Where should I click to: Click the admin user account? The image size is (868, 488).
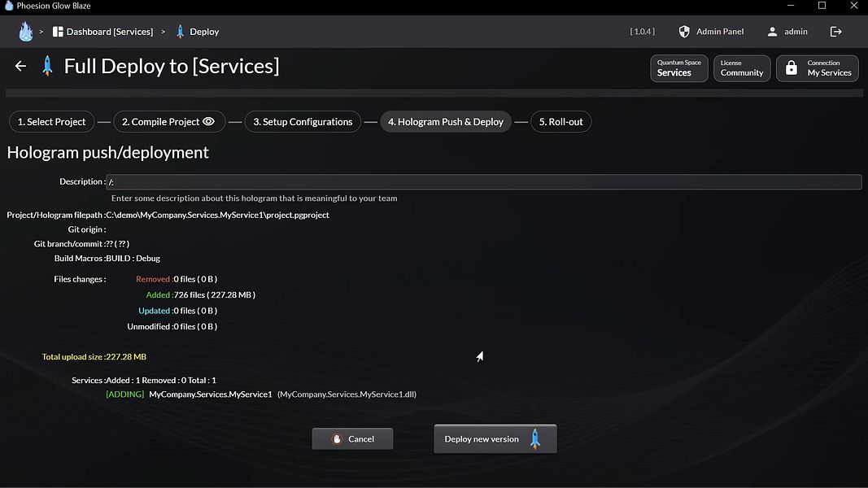[787, 32]
